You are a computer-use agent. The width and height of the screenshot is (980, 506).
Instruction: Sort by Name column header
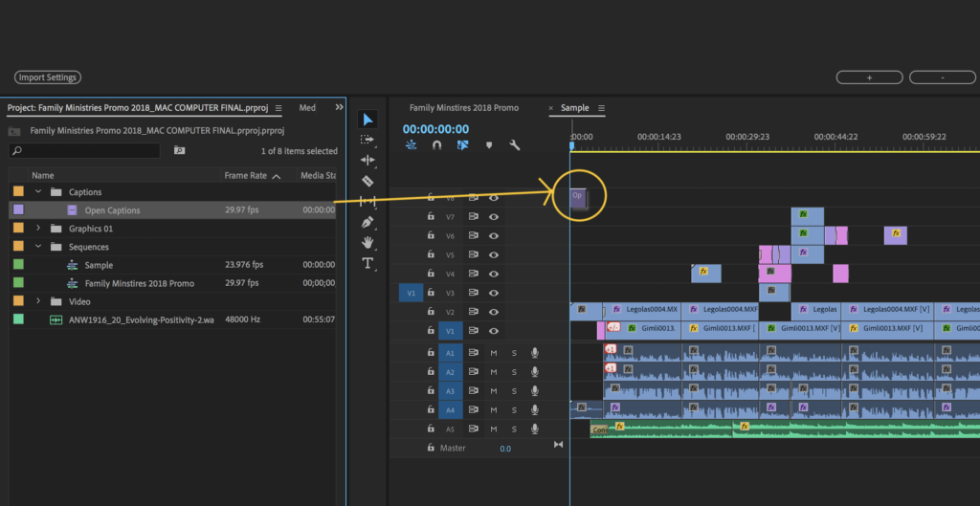[43, 176]
